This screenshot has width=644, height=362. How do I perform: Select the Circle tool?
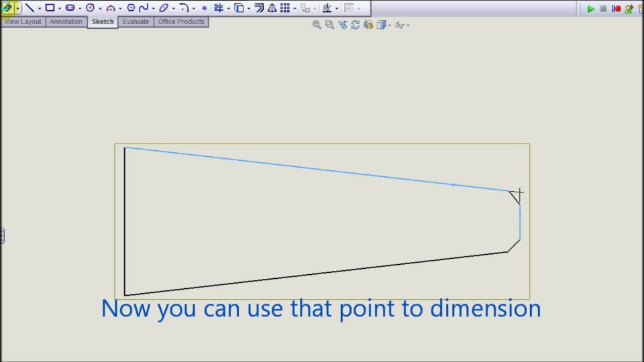90,7
